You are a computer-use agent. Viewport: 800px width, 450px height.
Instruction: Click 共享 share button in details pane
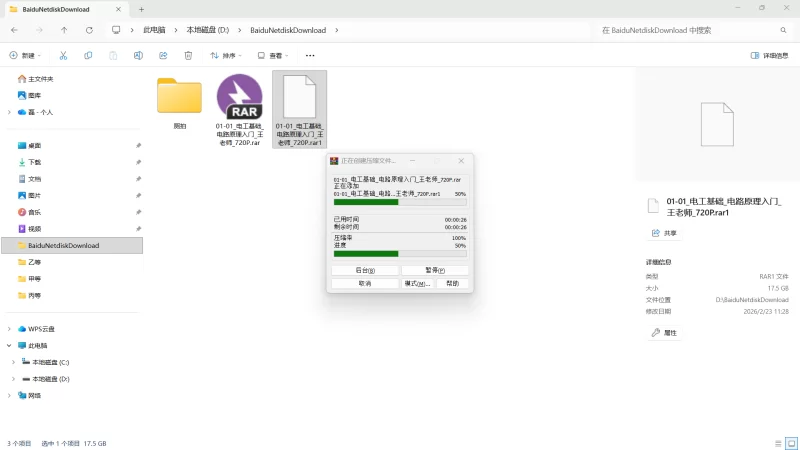pyautogui.click(x=665, y=233)
